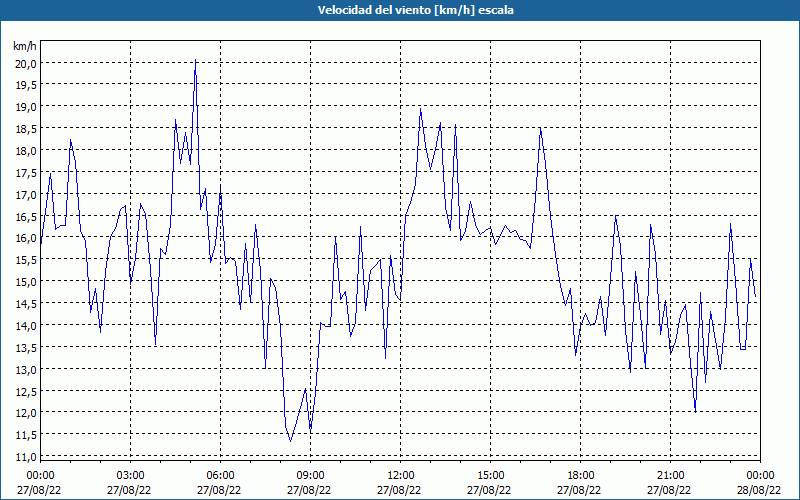Click the '03:00' time axis label
The image size is (800, 500).
click(131, 476)
